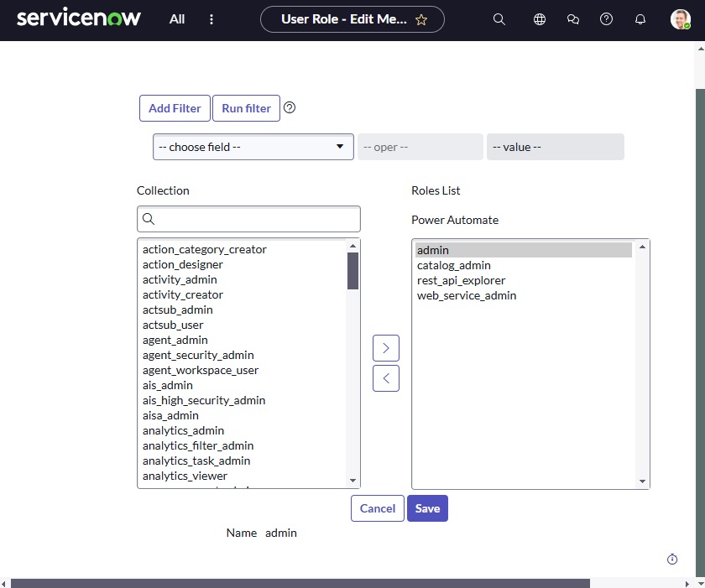This screenshot has height=588, width=705.
Task: Click the history clock icon at bottom right
Action: tap(672, 559)
